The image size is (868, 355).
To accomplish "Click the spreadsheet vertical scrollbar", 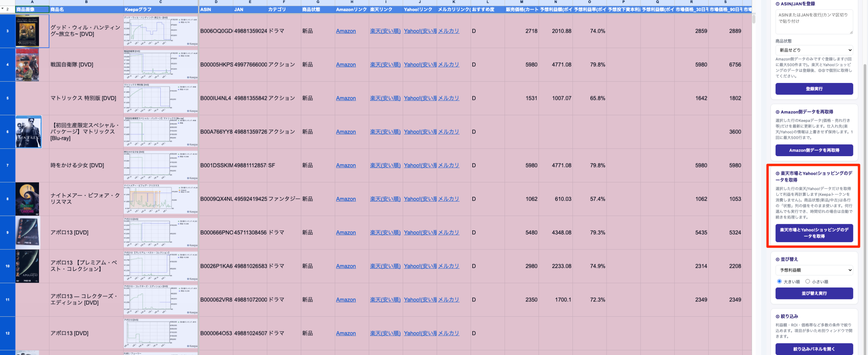I will click(754, 19).
